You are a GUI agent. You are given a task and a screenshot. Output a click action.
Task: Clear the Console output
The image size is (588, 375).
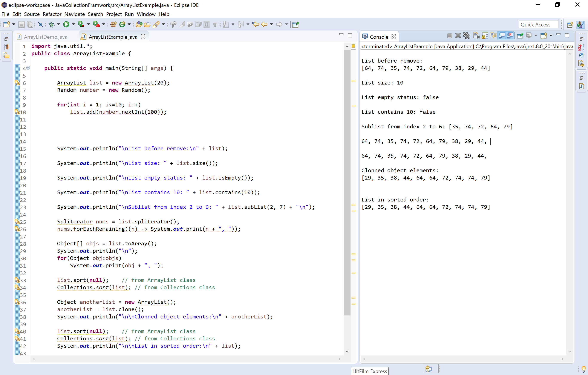click(476, 36)
